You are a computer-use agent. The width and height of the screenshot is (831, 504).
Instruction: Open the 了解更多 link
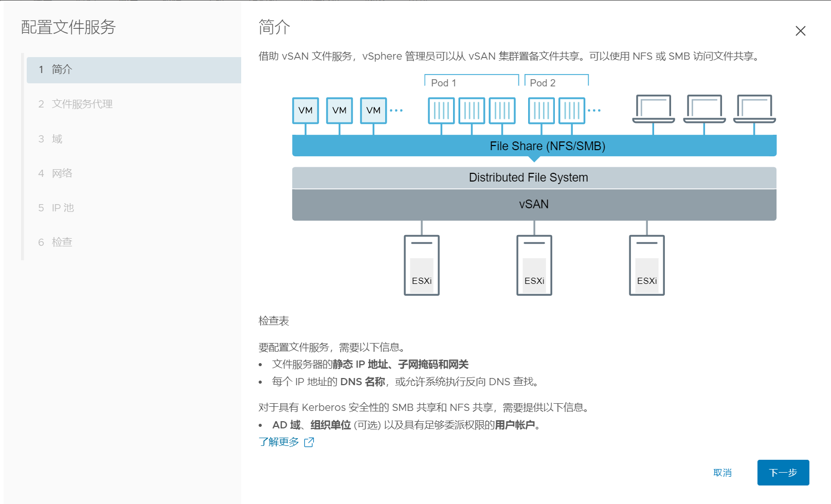pos(279,442)
